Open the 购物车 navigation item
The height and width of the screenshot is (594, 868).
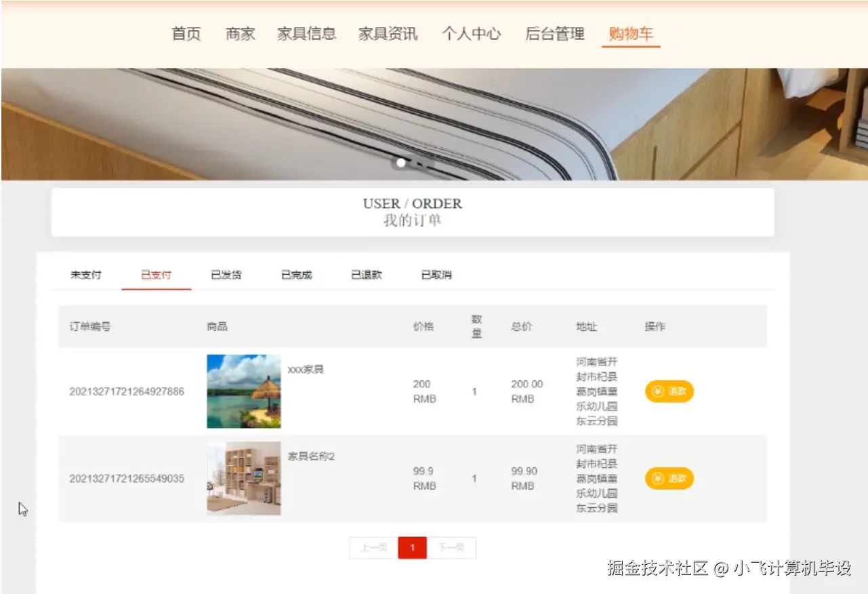pyautogui.click(x=630, y=34)
